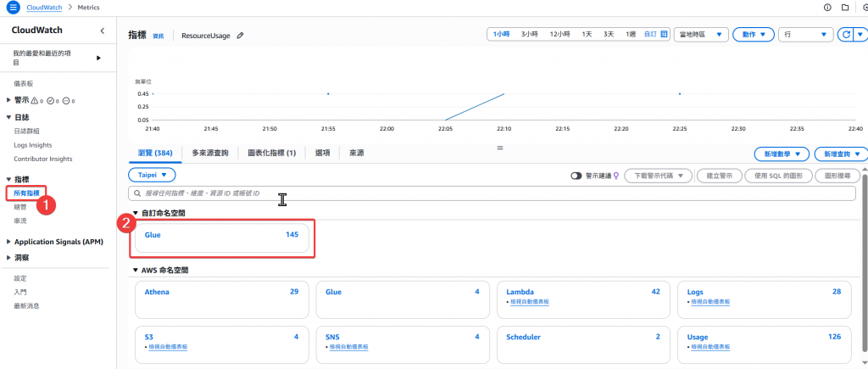
Task: View the Lambda automatic dashboard link
Action: point(531,302)
